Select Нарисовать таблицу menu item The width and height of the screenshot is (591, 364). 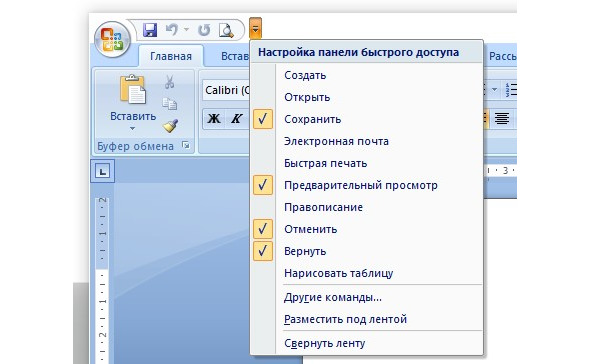367,273
